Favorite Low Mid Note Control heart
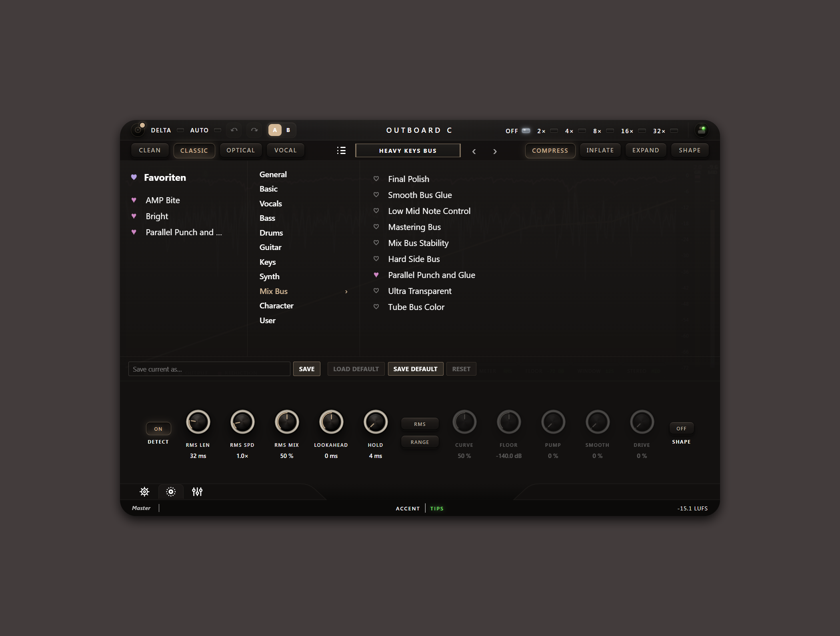 [376, 211]
